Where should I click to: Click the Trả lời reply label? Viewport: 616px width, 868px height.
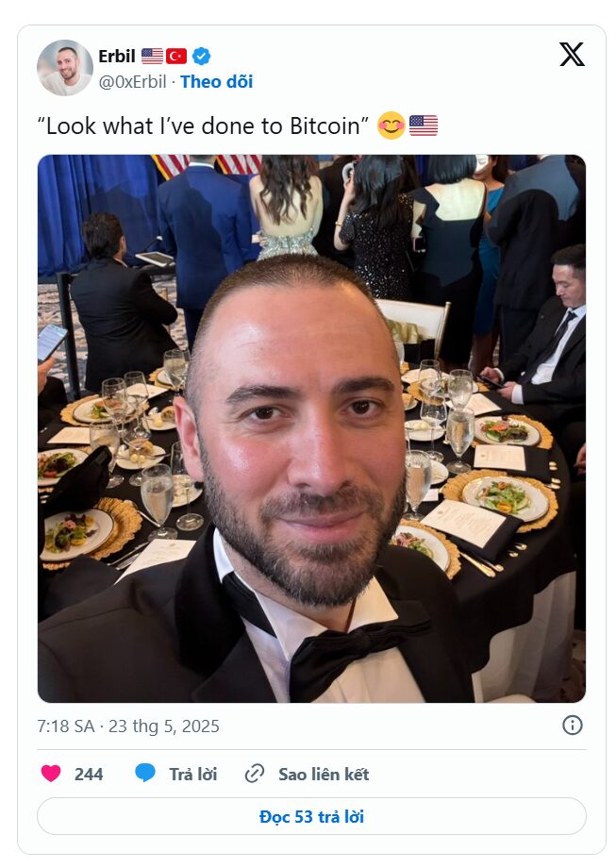pos(193,774)
